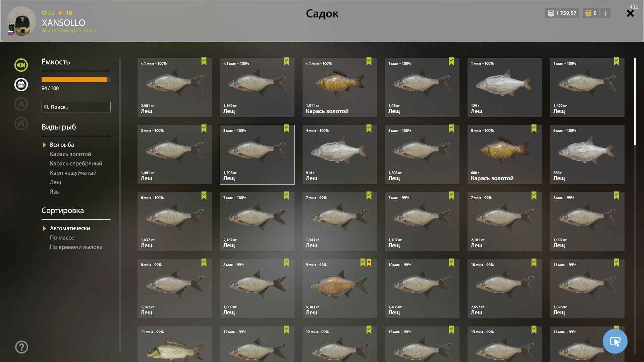Click the level 32 indicator
Viewport: 644px width, 362px height.
click(48, 13)
